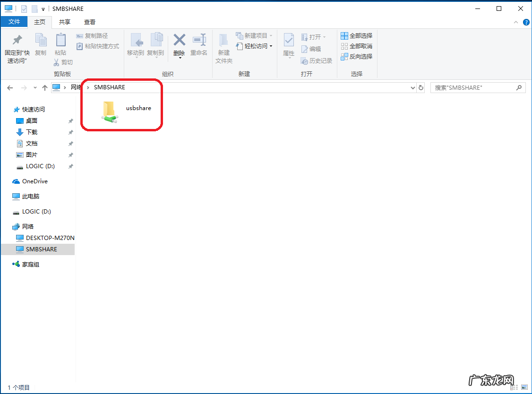Click the Paste (粘贴) clipboard icon
This screenshot has height=394, width=532.
coord(61,40)
